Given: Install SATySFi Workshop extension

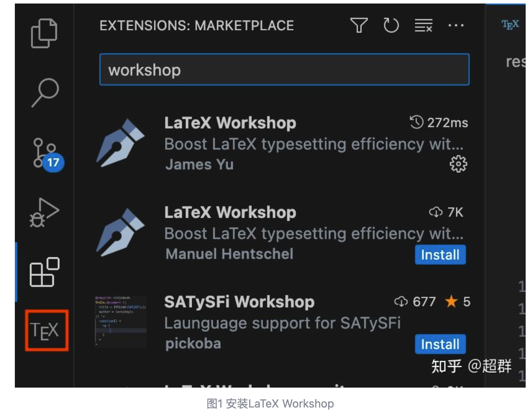Looking at the screenshot, I should pos(440,344).
